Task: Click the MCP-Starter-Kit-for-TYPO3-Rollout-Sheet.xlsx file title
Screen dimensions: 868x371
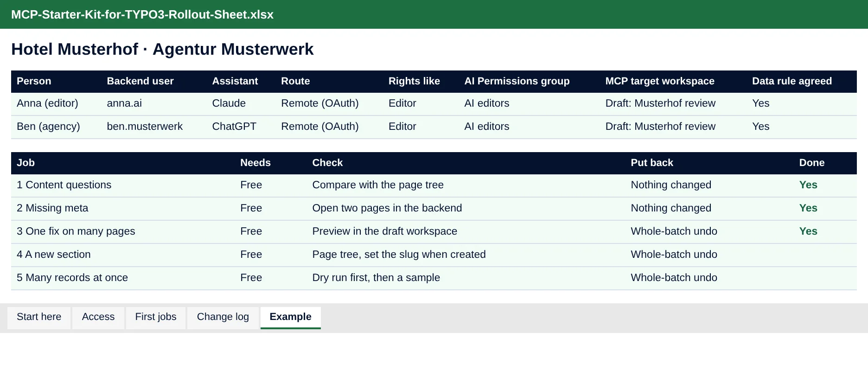Action: click(142, 14)
